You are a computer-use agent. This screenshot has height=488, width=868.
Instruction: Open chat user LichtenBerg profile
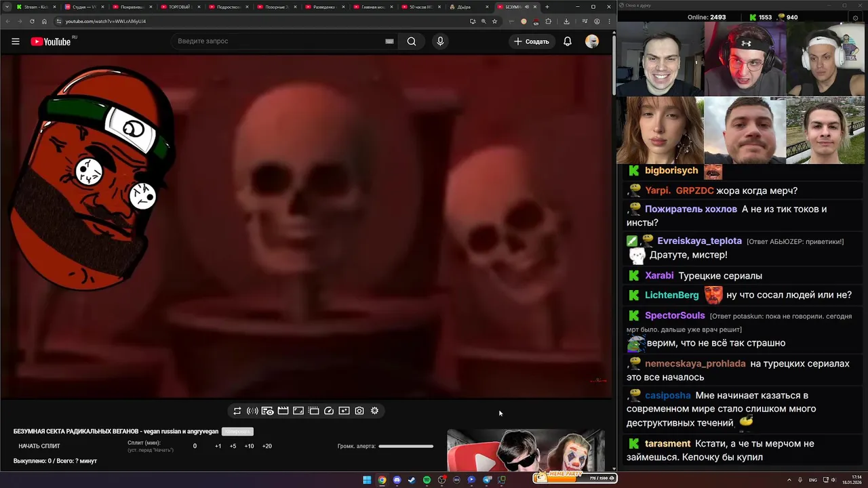(671, 295)
